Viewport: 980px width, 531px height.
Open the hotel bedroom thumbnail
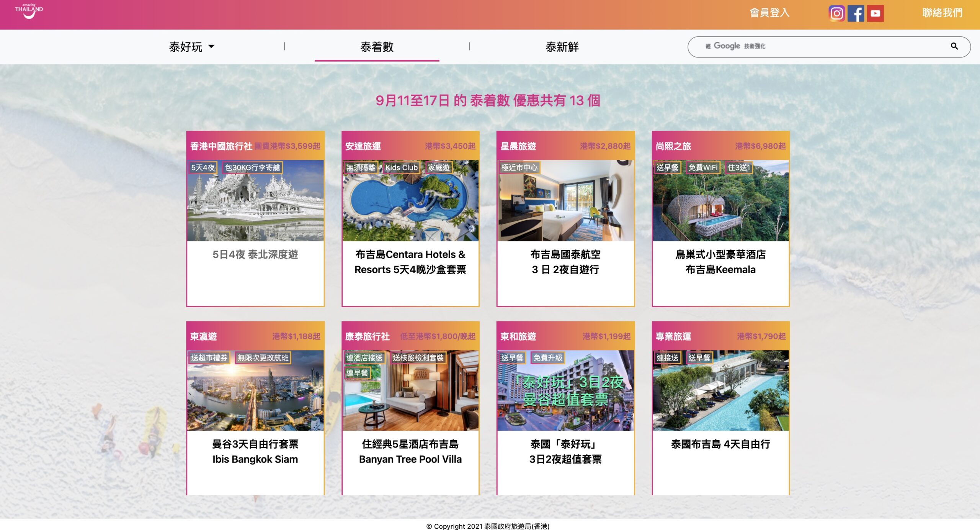coord(565,200)
